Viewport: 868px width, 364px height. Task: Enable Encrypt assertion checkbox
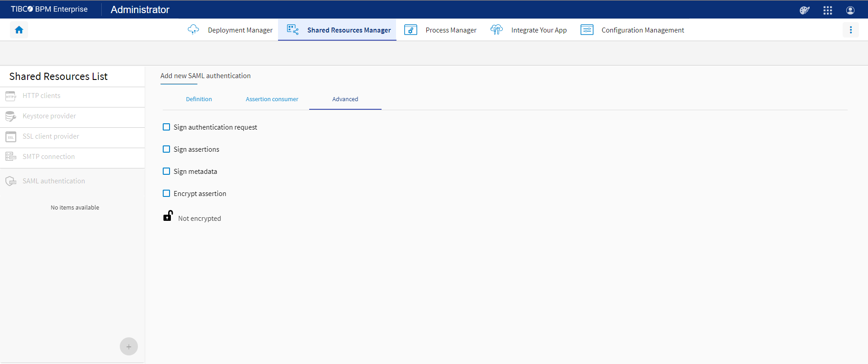(x=166, y=194)
